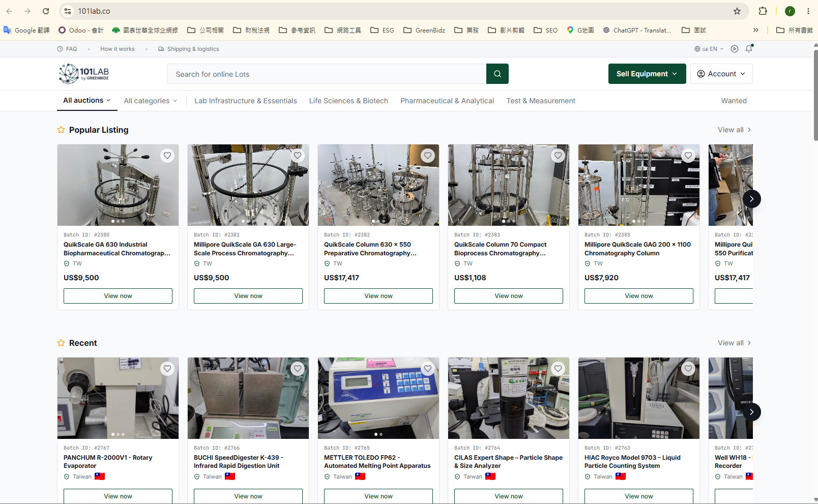This screenshot has height=504, width=818.
Task: Favorite the Millipore QuikScale GAG 200 × 1100 listing
Action: (688, 156)
